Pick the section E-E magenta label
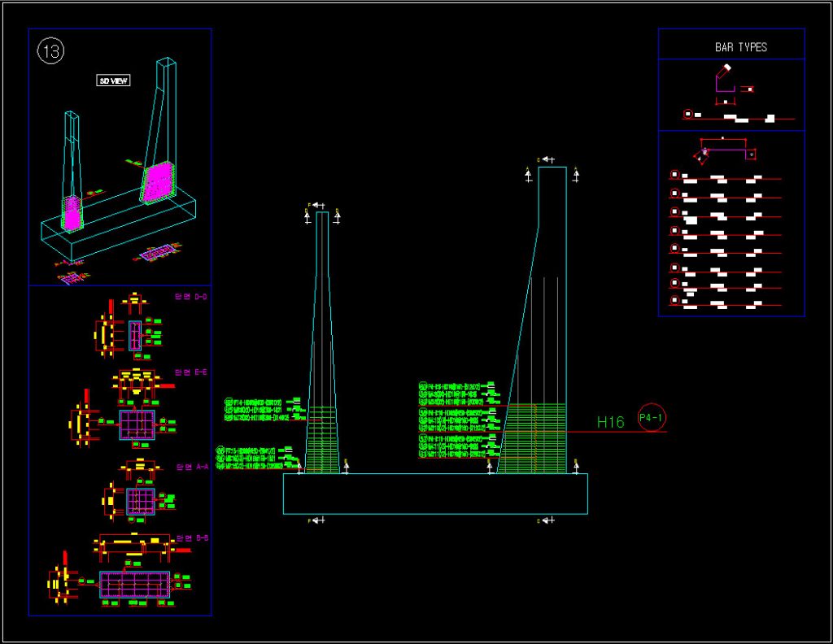 (x=191, y=372)
